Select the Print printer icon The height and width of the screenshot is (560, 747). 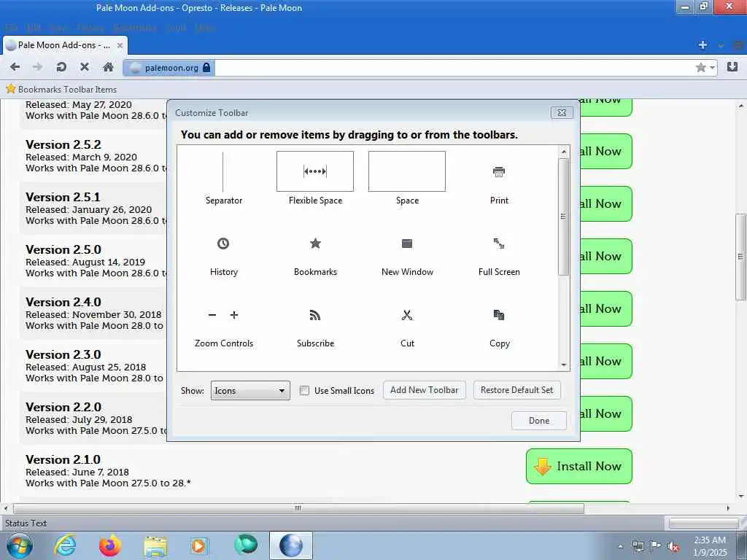pos(499,171)
